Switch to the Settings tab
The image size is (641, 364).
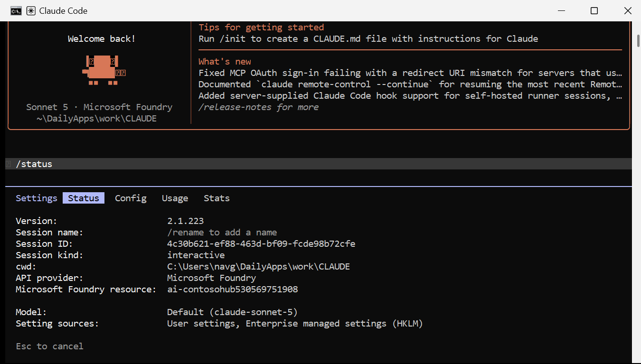pos(37,198)
